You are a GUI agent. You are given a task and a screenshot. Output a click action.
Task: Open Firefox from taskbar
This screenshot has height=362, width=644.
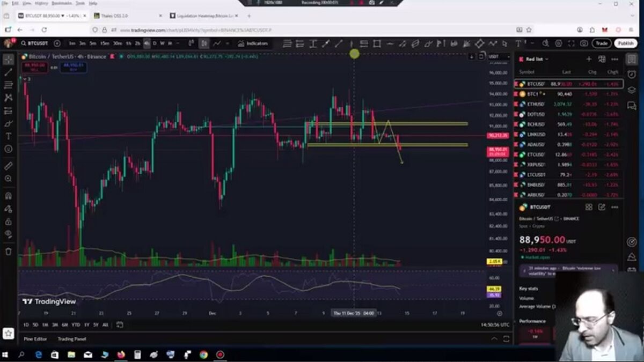coord(121,354)
